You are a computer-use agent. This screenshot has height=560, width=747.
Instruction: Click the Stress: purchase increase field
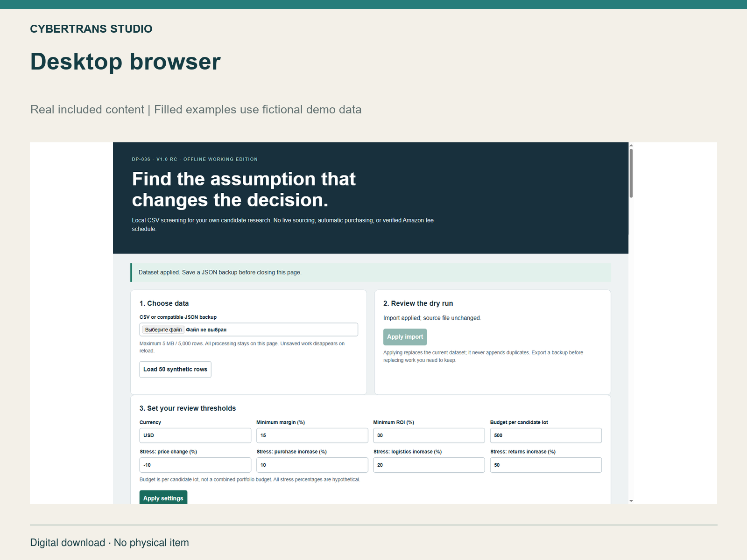pyautogui.click(x=312, y=465)
